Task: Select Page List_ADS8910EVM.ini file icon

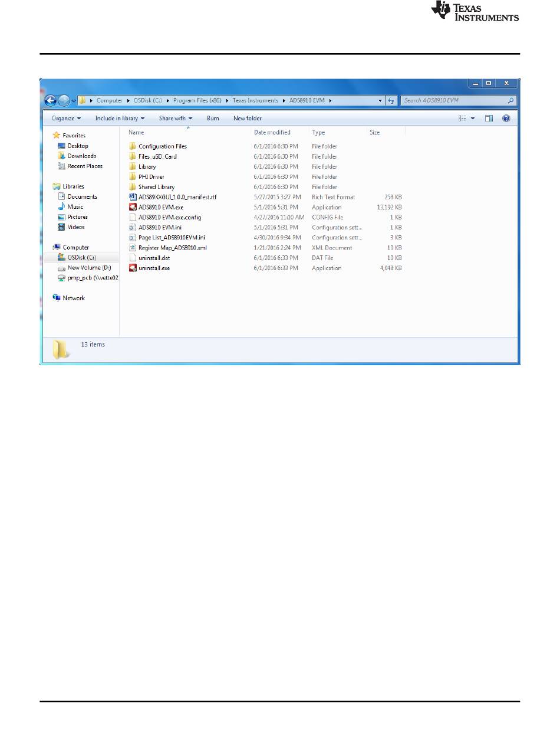Action: (133, 238)
